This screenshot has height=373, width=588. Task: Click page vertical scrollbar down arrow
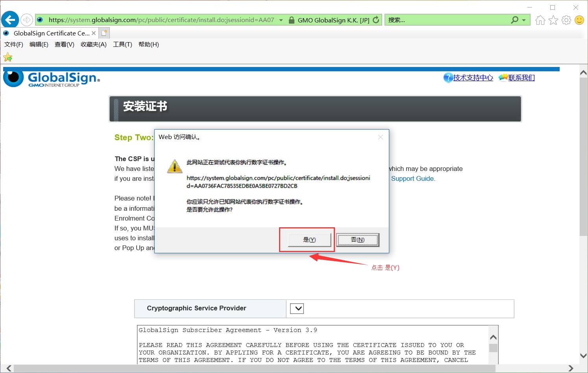pos(584,355)
